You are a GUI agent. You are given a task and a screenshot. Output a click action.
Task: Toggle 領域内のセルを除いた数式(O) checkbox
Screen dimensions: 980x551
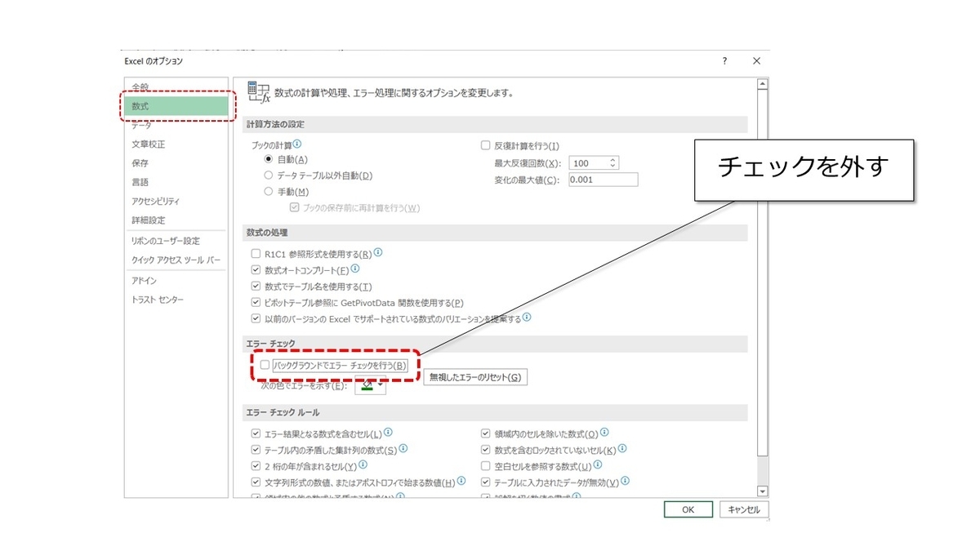click(x=486, y=433)
